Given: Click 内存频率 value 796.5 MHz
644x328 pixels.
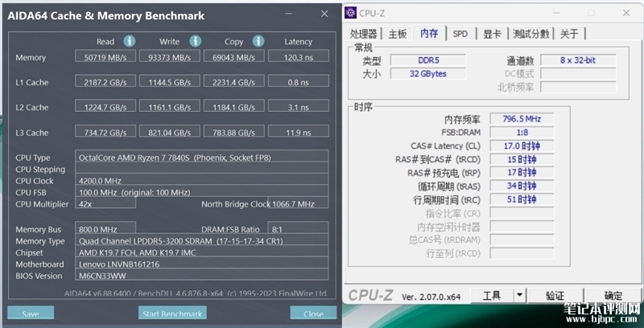Looking at the screenshot, I should [x=522, y=119].
